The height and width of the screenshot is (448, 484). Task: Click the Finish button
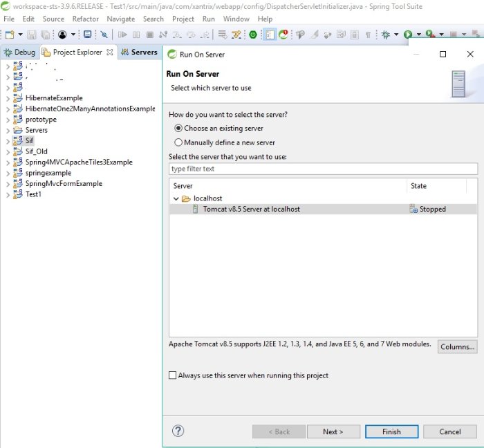coord(392,431)
